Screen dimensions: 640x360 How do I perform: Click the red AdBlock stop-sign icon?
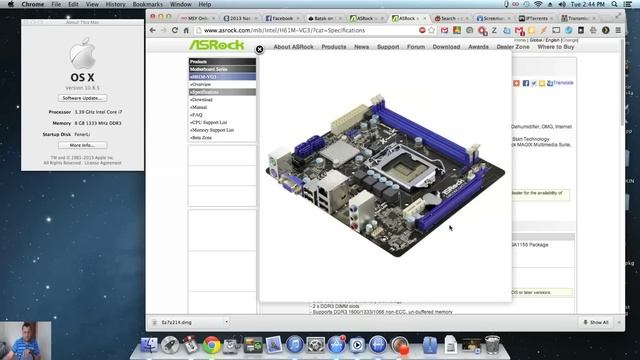pyautogui.click(x=422, y=30)
